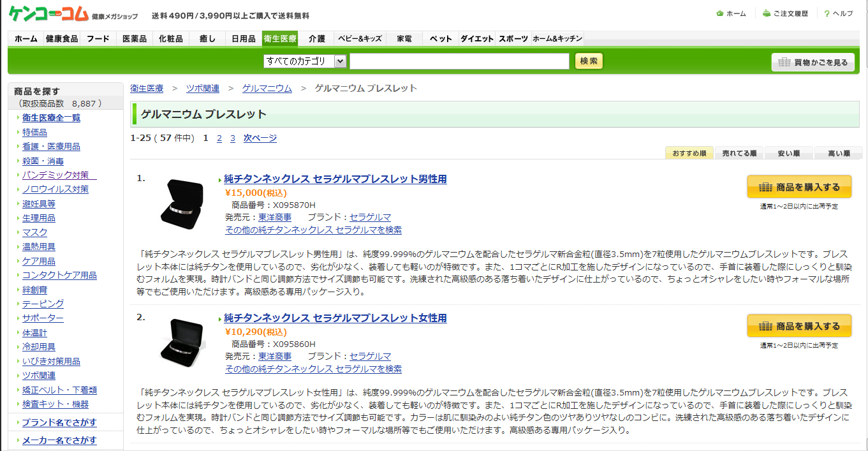Click the 検索 search button

tap(589, 61)
